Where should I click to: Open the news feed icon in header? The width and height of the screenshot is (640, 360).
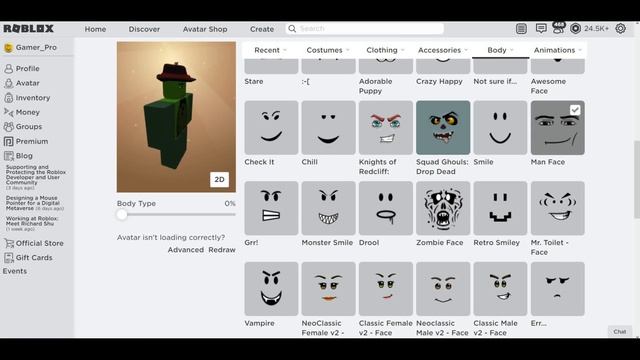click(521, 29)
